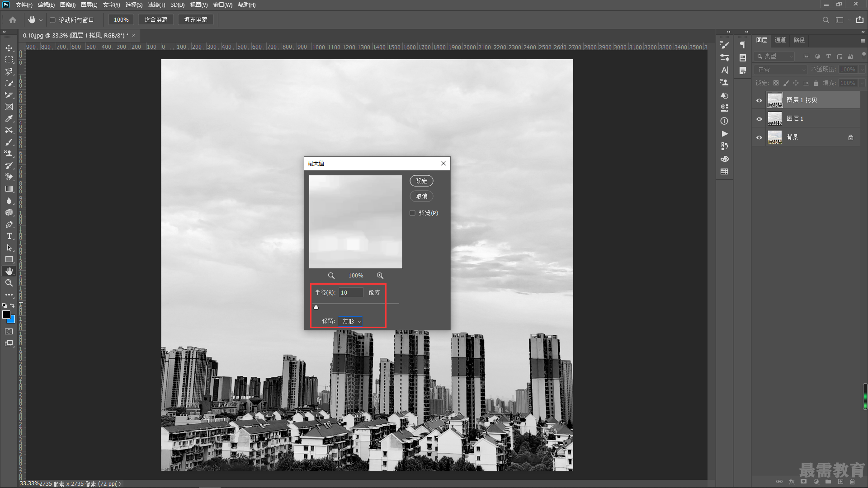Click the radius slider handle
This screenshot has height=488, width=868.
[x=316, y=307]
